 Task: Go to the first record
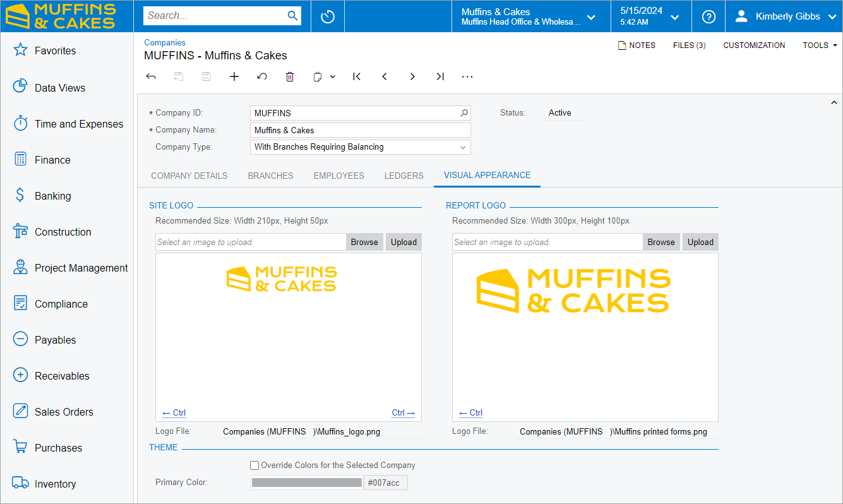coord(357,76)
